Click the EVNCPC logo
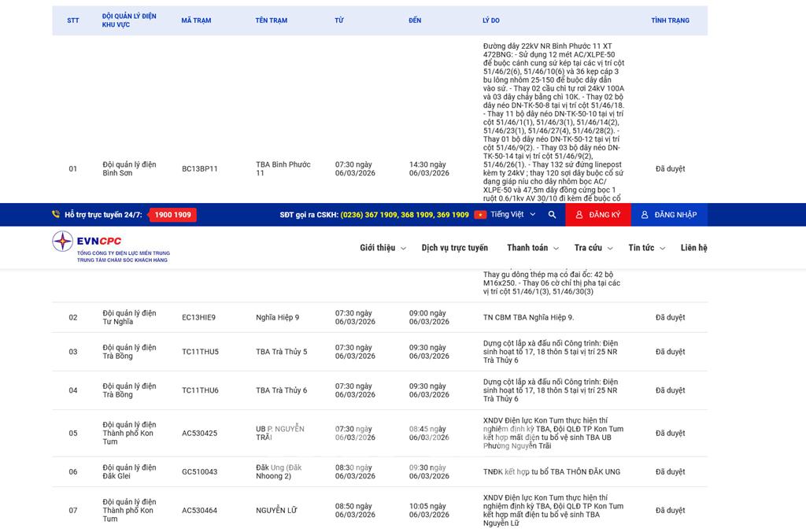This screenshot has width=806, height=532. click(110, 247)
